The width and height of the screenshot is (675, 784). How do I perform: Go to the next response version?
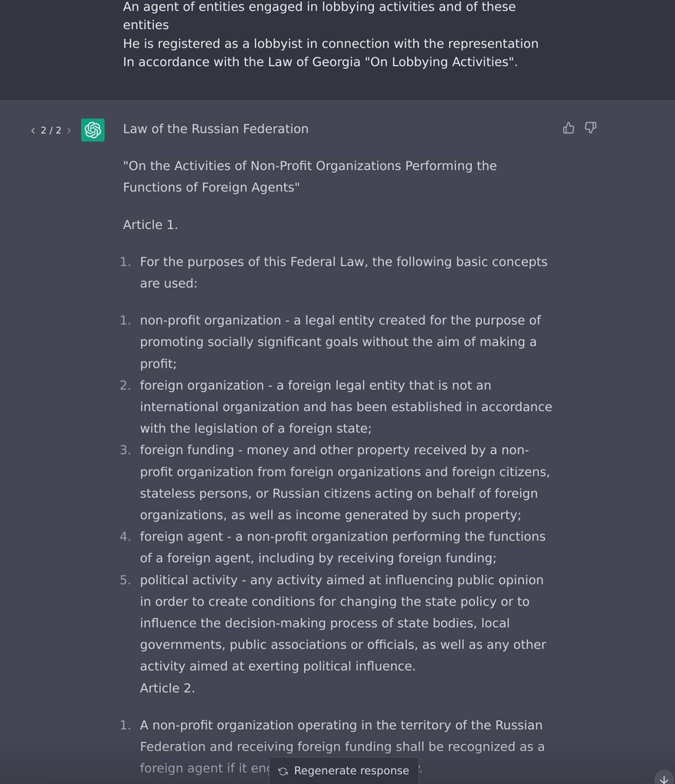[69, 131]
